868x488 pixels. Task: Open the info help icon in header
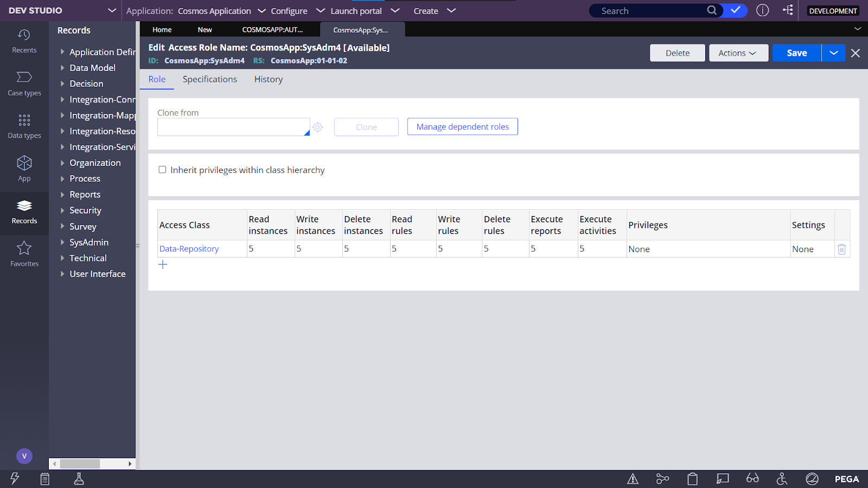click(x=763, y=10)
